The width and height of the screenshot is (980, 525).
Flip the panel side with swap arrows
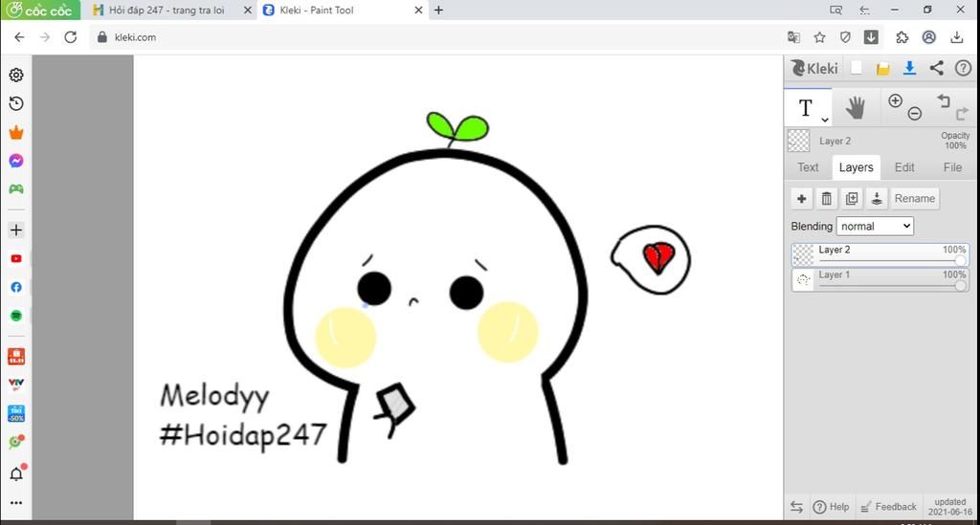pos(796,507)
